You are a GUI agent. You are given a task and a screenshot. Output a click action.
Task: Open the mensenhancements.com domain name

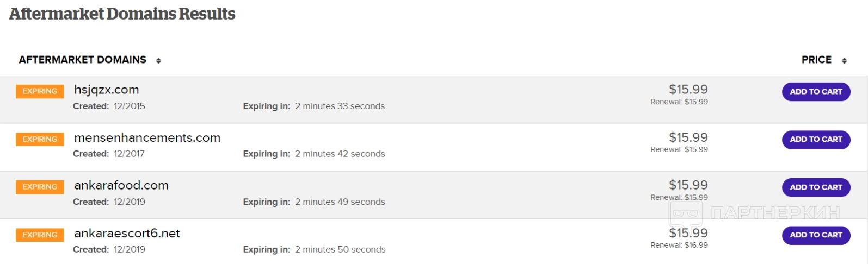pyautogui.click(x=147, y=137)
